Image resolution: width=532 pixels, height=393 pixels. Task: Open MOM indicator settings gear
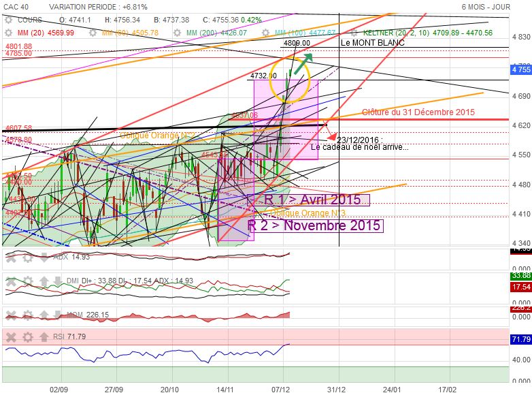pyautogui.click(x=28, y=315)
